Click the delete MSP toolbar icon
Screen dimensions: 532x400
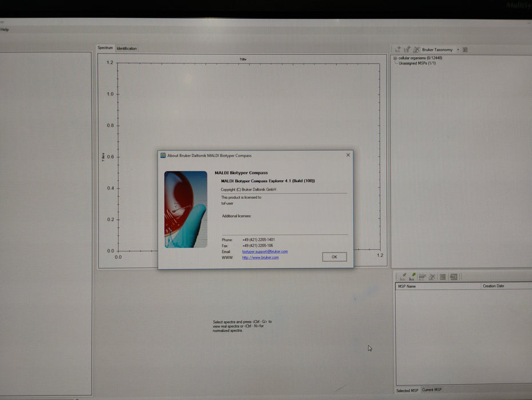(432, 277)
